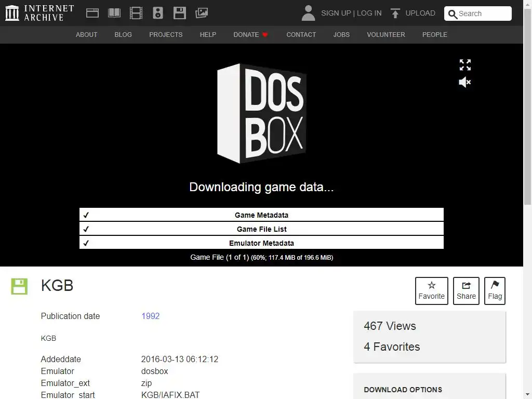Open the JOBS menu item
532x399 pixels.
[341, 35]
